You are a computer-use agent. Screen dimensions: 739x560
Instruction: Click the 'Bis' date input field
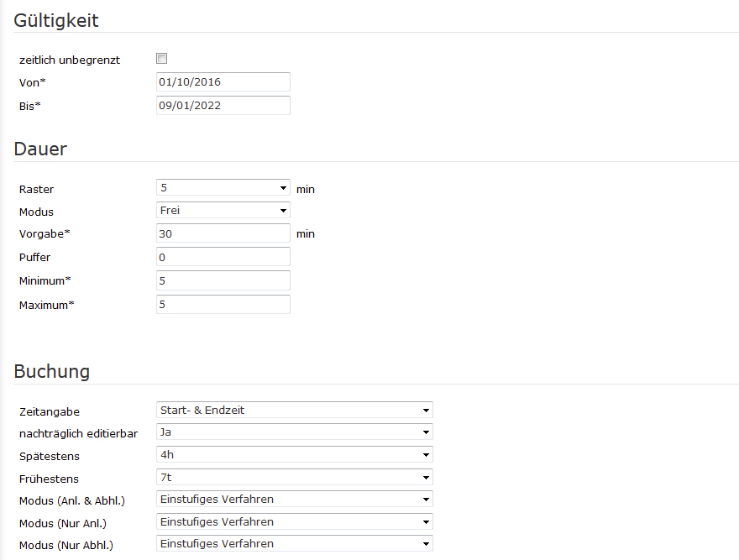223,106
